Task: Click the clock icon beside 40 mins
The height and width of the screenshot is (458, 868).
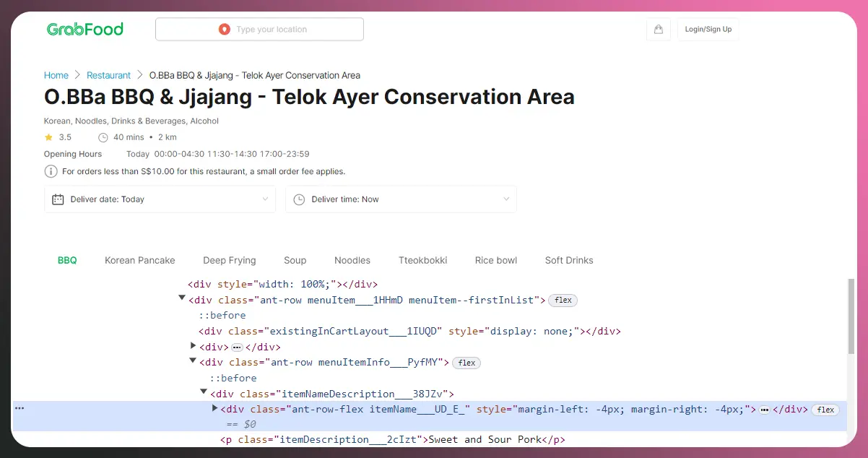Action: (x=103, y=137)
